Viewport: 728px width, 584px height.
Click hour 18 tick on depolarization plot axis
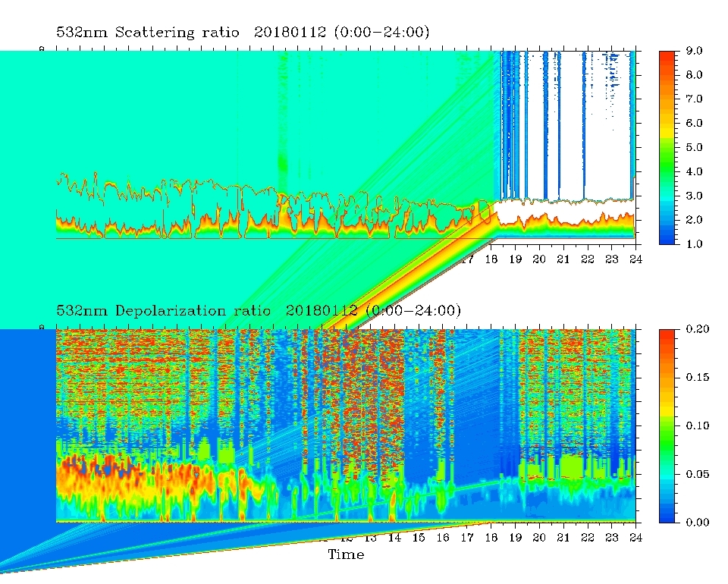pos(491,538)
